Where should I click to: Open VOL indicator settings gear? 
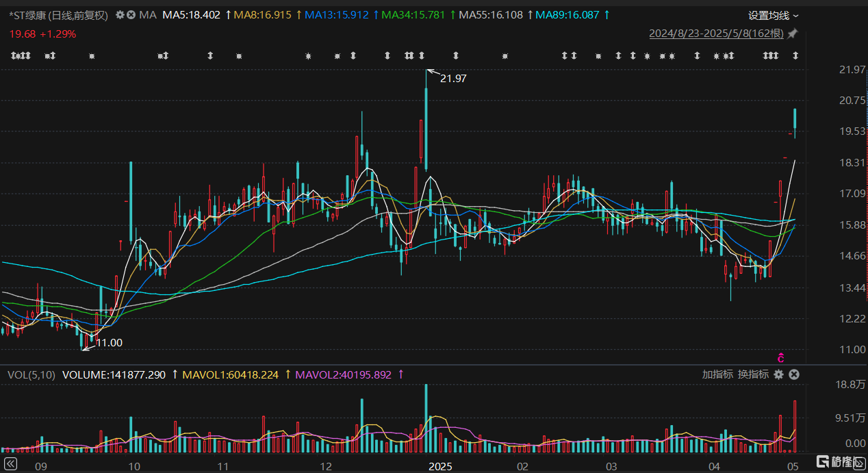click(x=778, y=374)
